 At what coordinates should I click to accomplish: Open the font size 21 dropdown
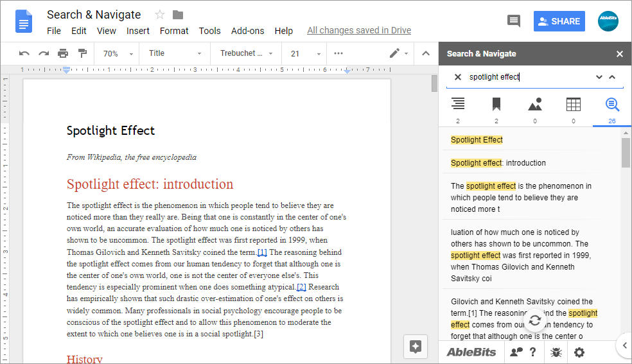tap(306, 53)
